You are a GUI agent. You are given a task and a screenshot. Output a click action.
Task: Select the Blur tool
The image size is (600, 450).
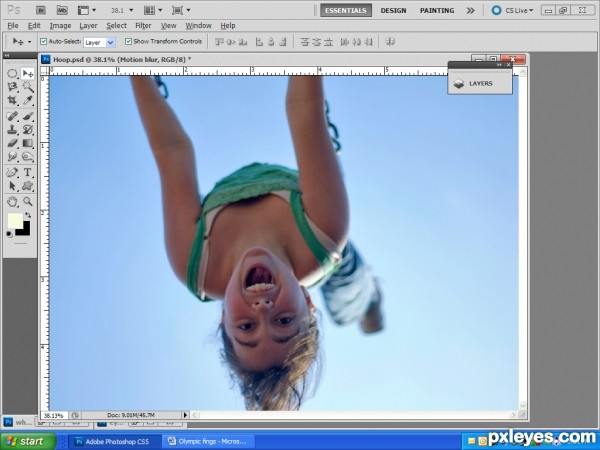coord(12,157)
